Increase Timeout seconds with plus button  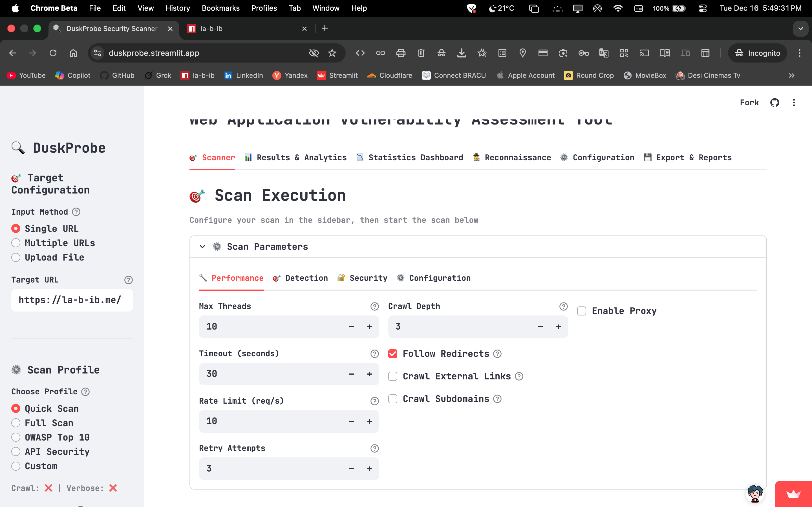369,374
